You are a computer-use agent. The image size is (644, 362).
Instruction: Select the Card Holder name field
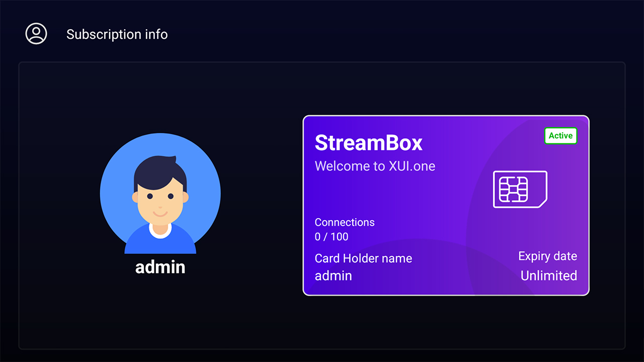pos(363,258)
